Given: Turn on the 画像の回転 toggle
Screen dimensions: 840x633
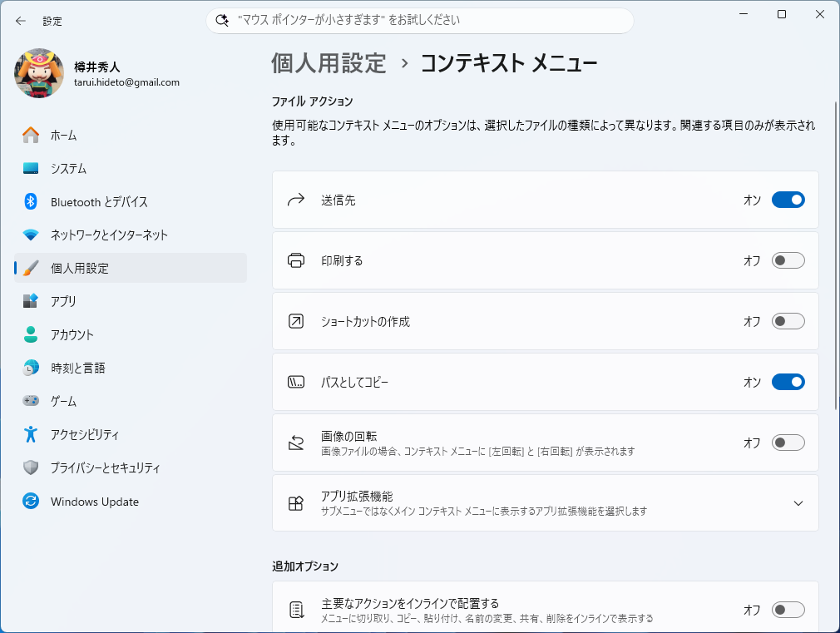Looking at the screenshot, I should click(788, 443).
